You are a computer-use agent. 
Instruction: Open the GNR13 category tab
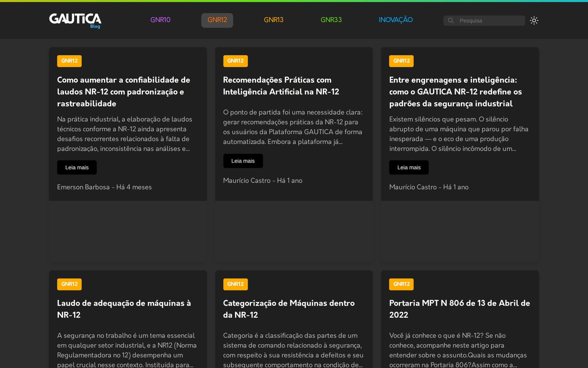click(x=274, y=20)
